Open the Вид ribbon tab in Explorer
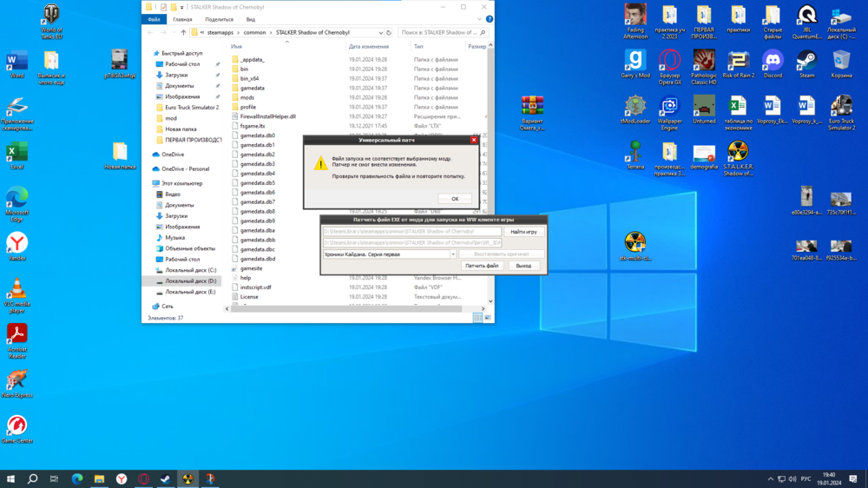868x488 pixels. click(x=250, y=19)
